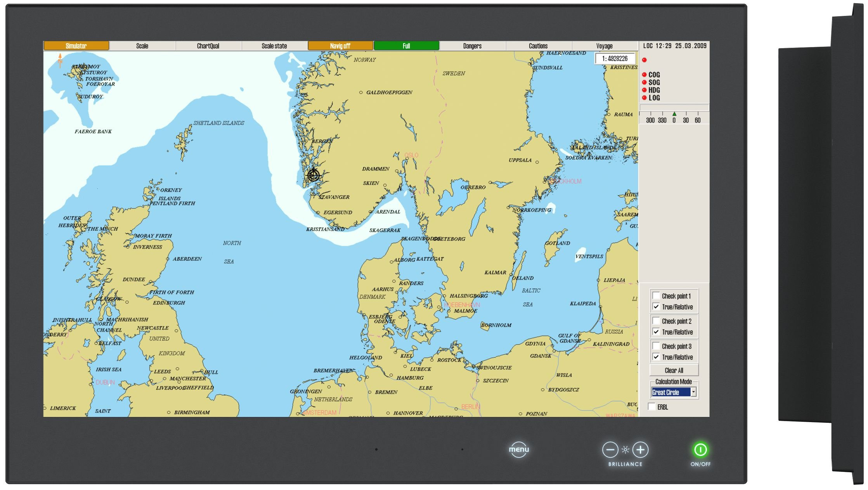Toggle True/Relative under Check point 3
The width and height of the screenshot is (868, 490).
coord(656,357)
